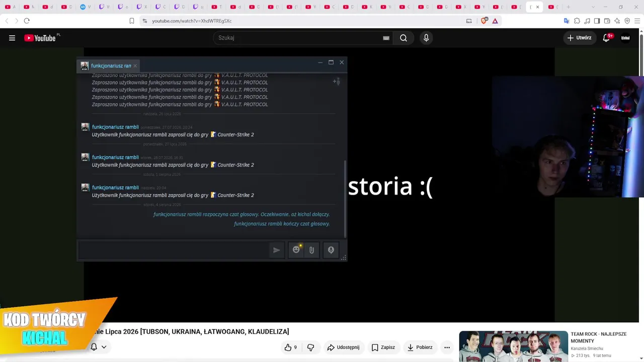Go to the YouTube home logo
The height and width of the screenshot is (362, 644).
[x=40, y=38]
